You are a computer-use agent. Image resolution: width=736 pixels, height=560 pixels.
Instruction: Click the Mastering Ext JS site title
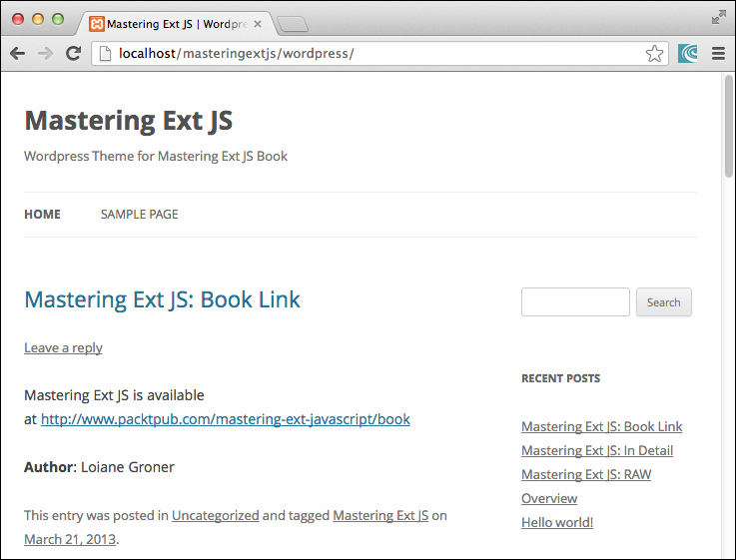(129, 121)
